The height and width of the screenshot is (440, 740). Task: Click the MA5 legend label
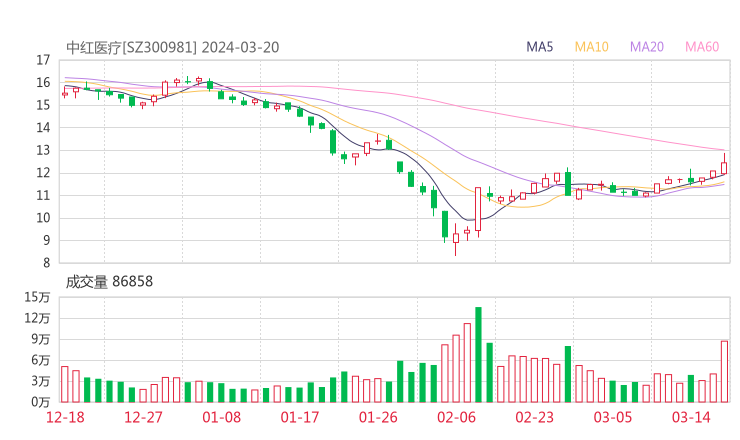click(x=539, y=47)
